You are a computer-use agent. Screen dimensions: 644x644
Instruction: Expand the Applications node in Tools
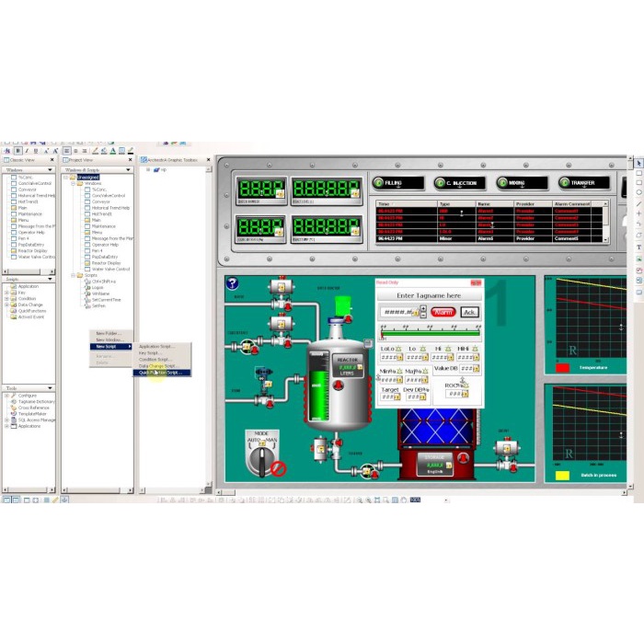[x=6, y=426]
